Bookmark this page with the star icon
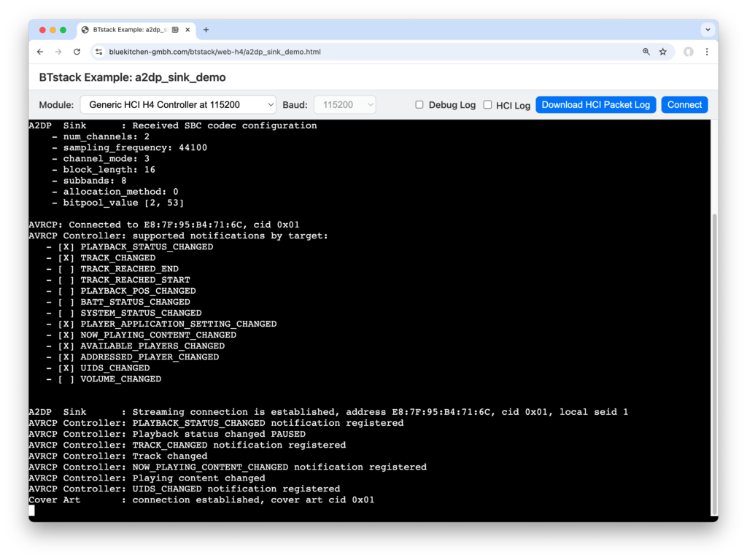The width and height of the screenshot is (747, 560). (x=663, y=52)
